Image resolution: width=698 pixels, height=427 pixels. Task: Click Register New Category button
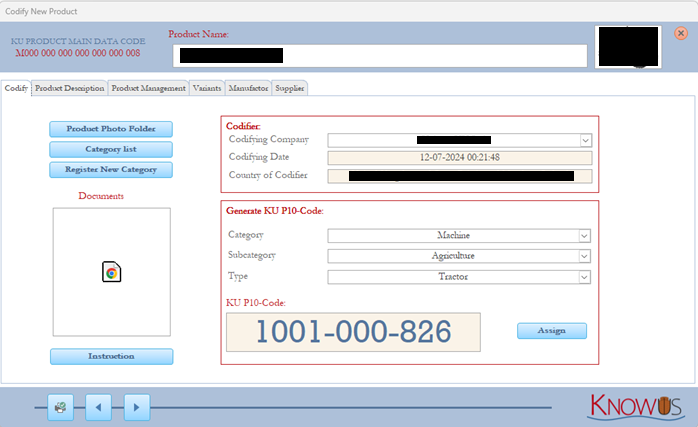point(111,170)
